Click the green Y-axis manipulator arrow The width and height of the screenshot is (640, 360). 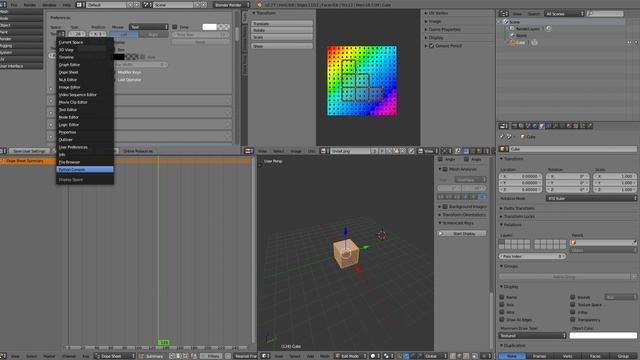coord(366,247)
